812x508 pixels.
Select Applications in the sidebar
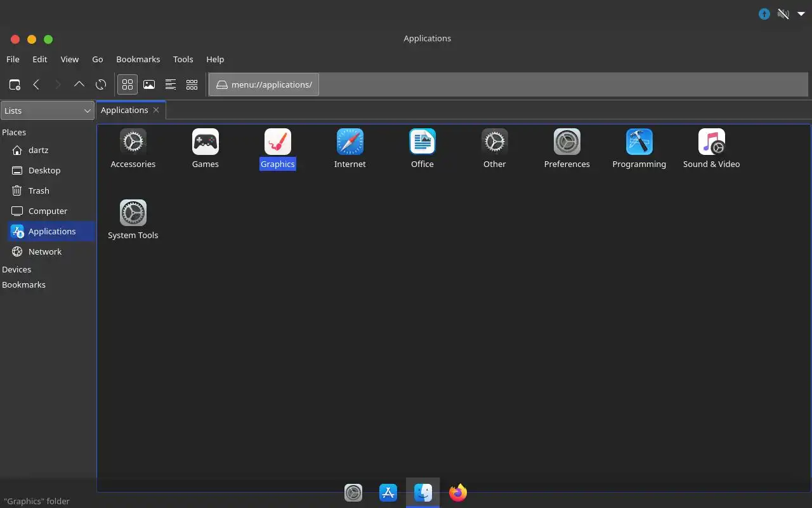52,231
